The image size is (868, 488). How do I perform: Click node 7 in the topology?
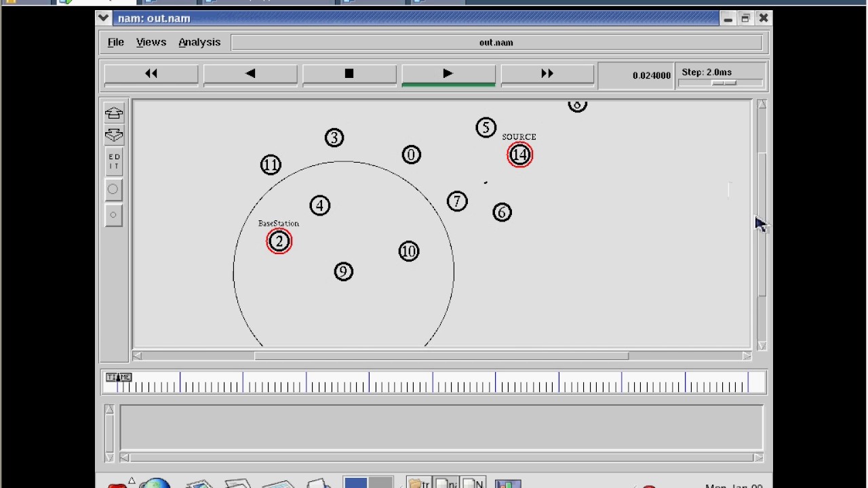point(457,201)
